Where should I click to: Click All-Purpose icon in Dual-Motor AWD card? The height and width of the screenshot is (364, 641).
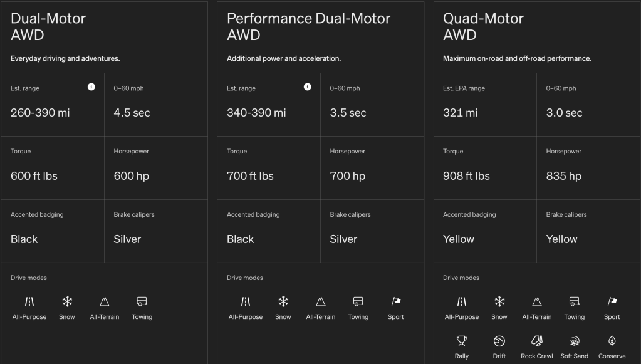(x=29, y=301)
